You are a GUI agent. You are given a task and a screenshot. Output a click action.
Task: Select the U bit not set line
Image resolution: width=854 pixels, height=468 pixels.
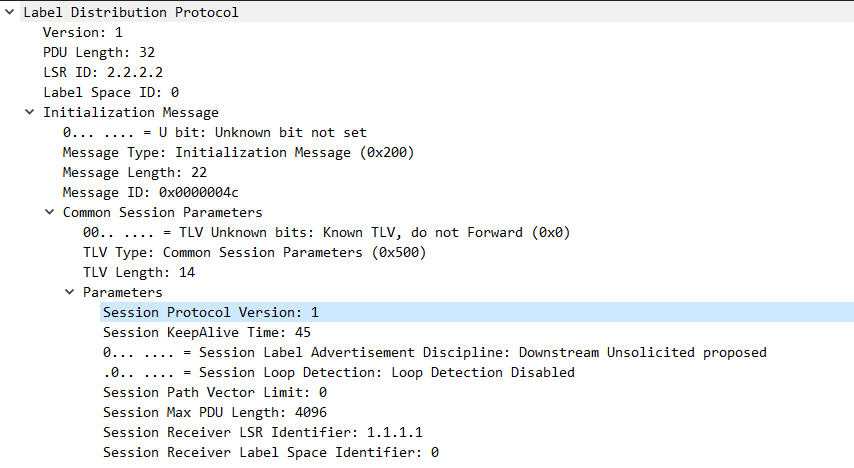click(215, 132)
